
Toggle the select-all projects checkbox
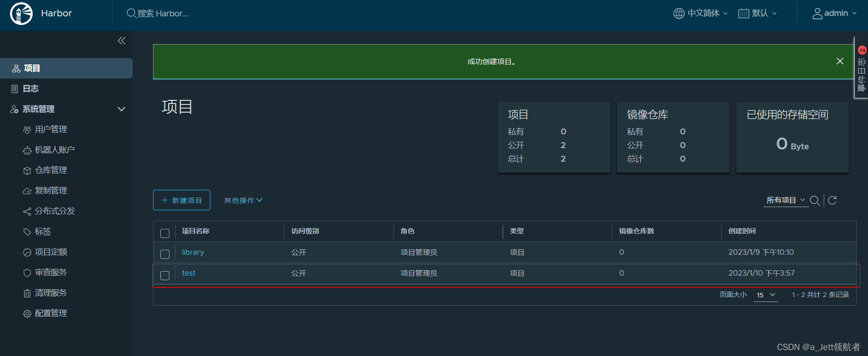165,233
